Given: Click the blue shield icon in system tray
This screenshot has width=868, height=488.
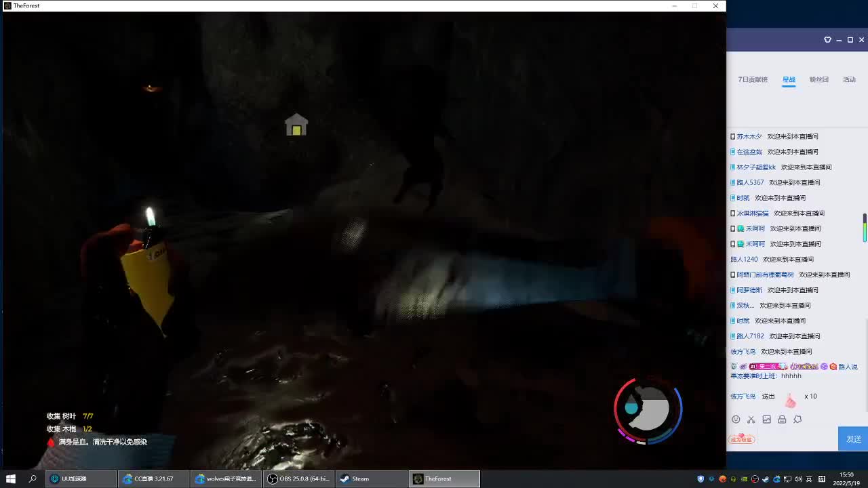Looking at the screenshot, I should (x=701, y=479).
